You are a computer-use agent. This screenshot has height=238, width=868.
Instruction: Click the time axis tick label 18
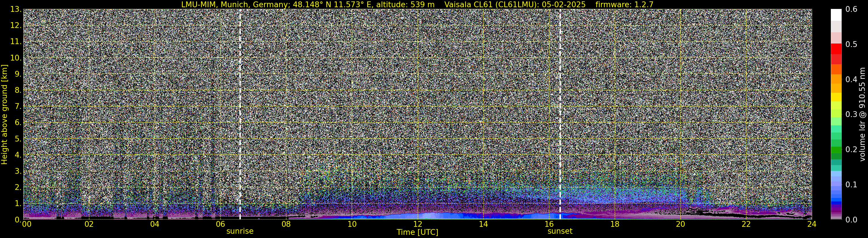tap(614, 224)
